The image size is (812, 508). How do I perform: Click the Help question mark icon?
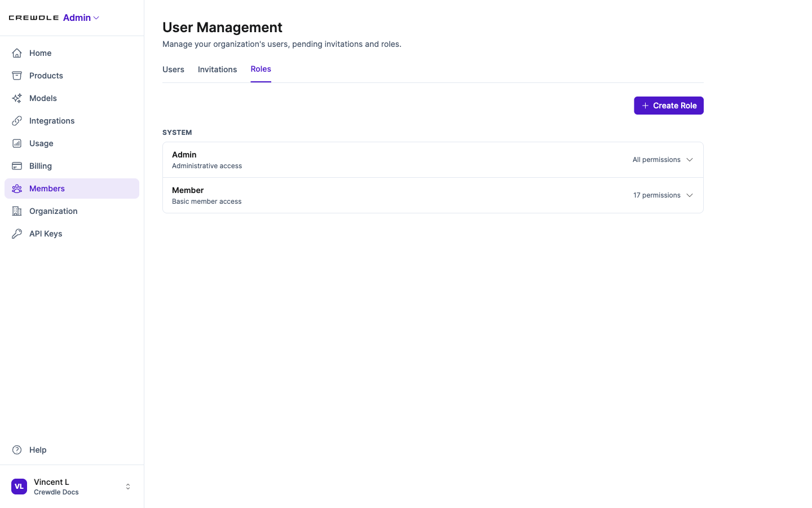click(x=17, y=450)
